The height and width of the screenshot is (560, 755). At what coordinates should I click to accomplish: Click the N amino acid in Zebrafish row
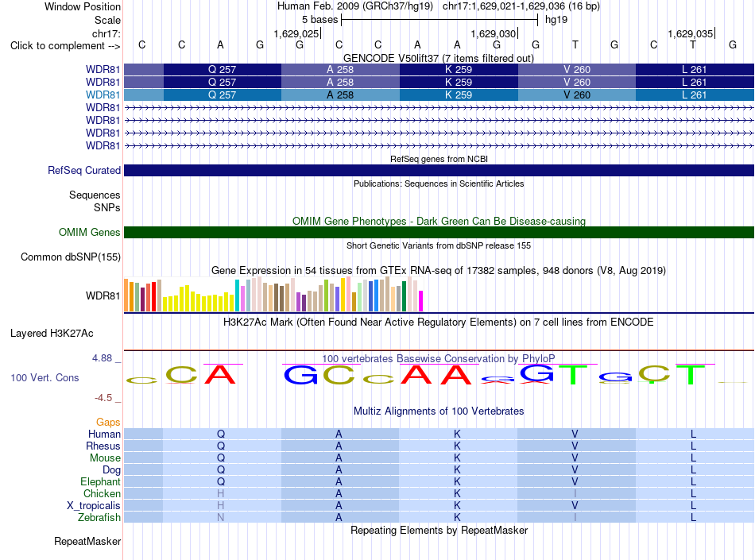[220, 518]
